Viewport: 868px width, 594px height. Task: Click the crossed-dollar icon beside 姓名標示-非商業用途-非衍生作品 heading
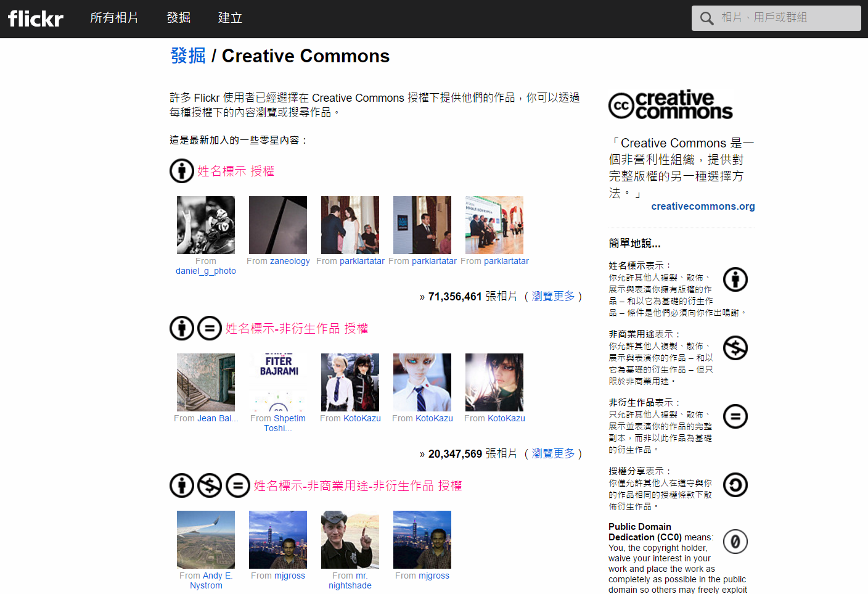[210, 485]
